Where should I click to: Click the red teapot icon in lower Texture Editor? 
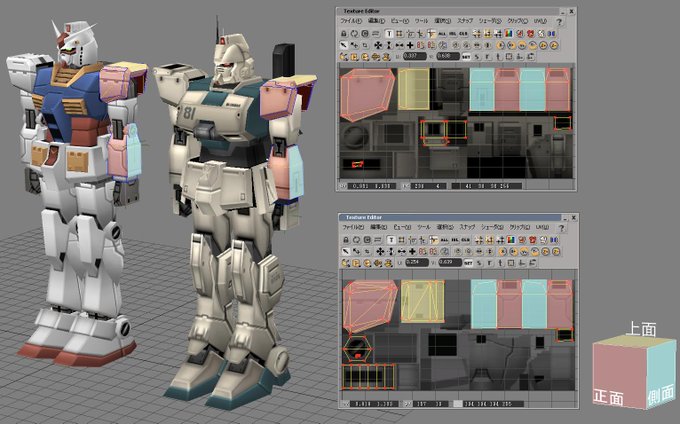pyautogui.click(x=533, y=240)
